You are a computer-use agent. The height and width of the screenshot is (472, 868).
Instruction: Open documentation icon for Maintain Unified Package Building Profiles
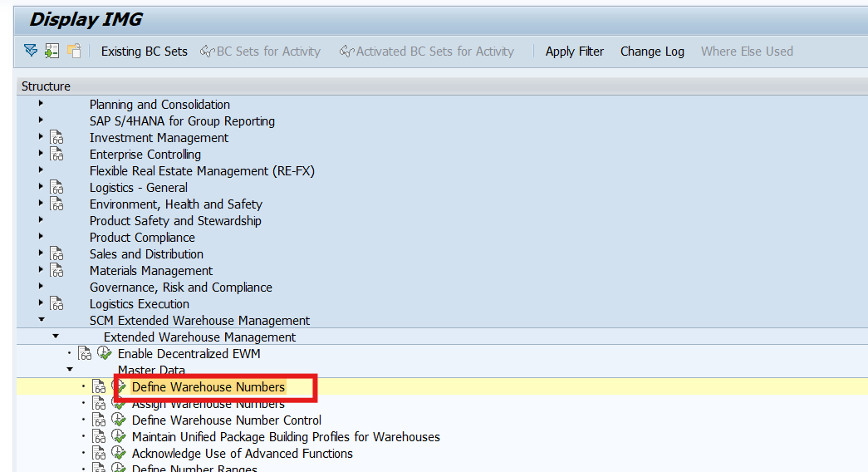pos(99,436)
